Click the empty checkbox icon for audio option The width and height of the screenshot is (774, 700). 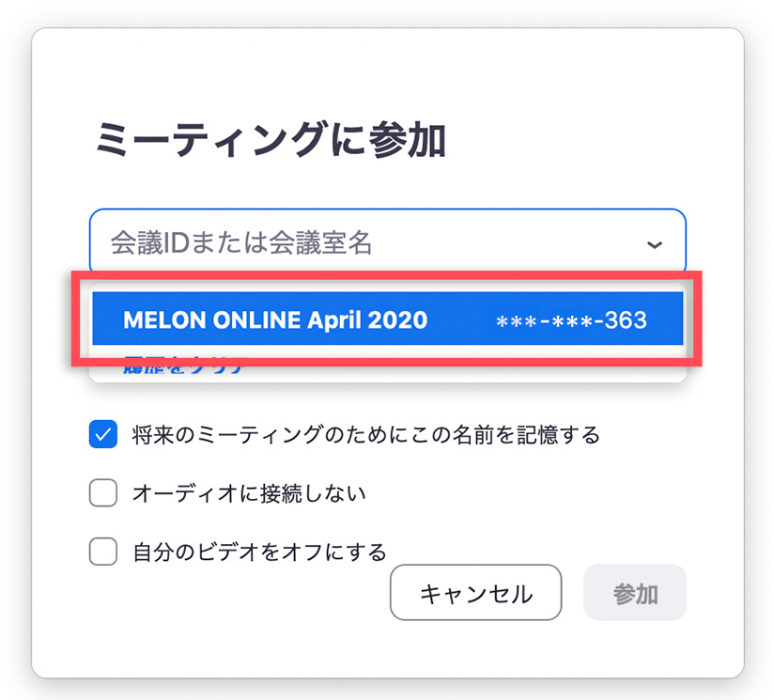coord(103,492)
